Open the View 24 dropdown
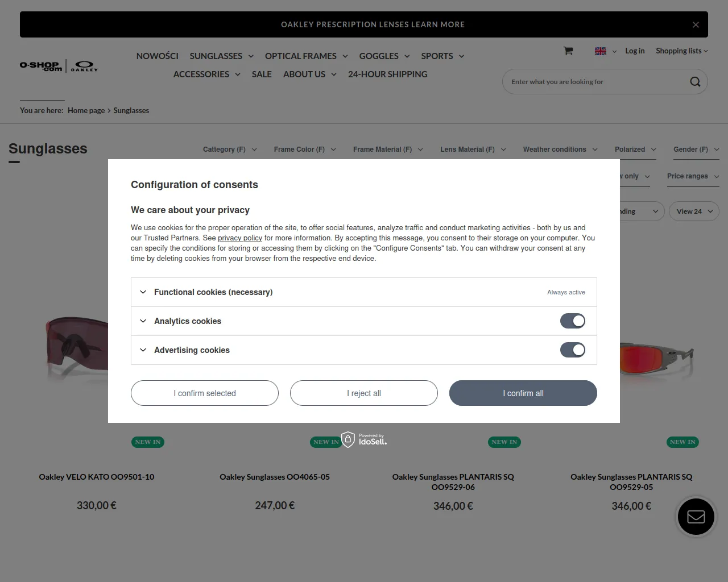The width and height of the screenshot is (728, 582). 694,211
